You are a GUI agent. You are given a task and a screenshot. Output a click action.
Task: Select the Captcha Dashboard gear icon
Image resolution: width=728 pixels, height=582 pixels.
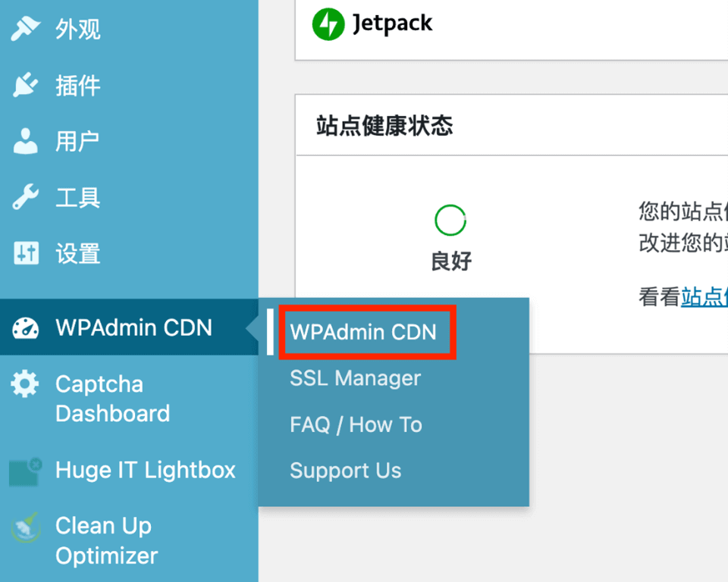click(x=25, y=383)
